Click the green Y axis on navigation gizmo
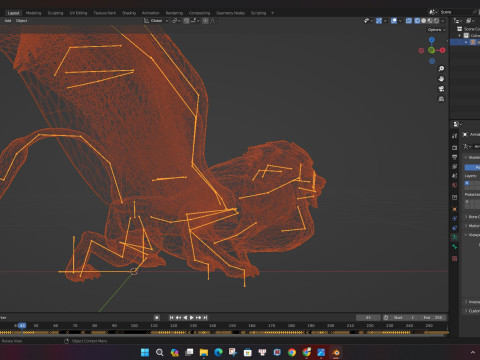The image size is (480, 360). click(432, 50)
